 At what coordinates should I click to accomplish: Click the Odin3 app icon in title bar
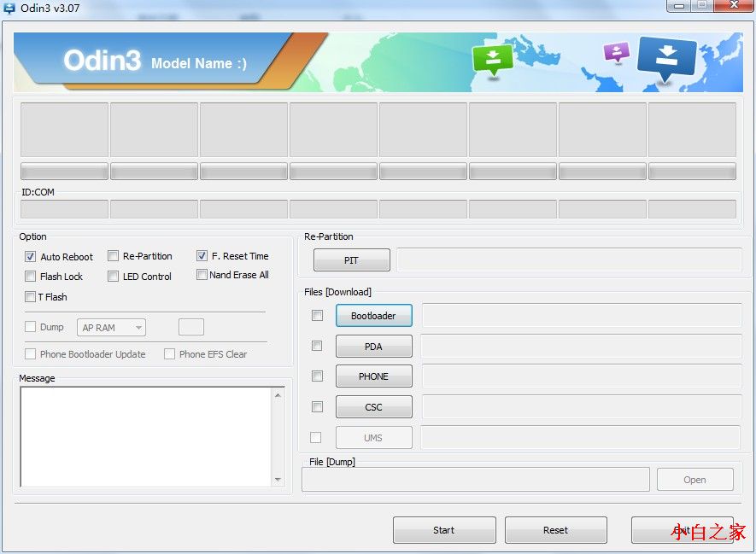click(x=9, y=8)
